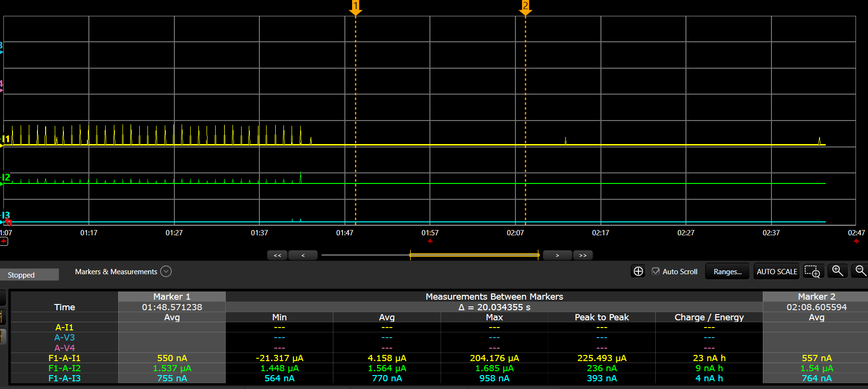Step back with the < scroll button

coord(303,255)
